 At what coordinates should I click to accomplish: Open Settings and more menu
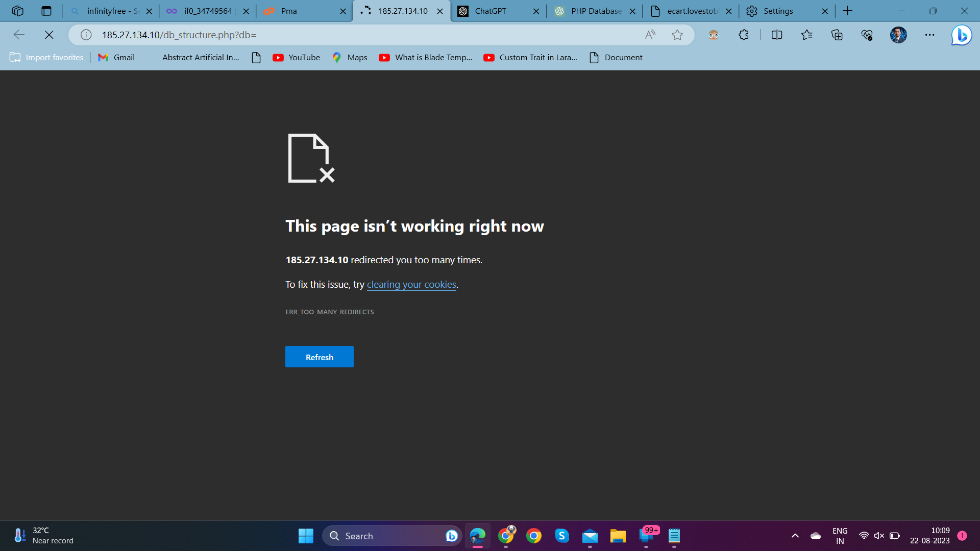pyautogui.click(x=929, y=35)
